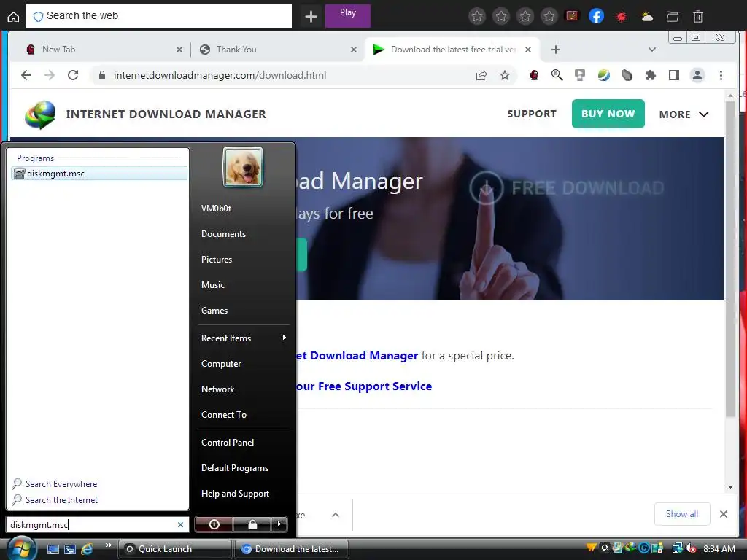Click the Start menu power button

[x=214, y=524]
